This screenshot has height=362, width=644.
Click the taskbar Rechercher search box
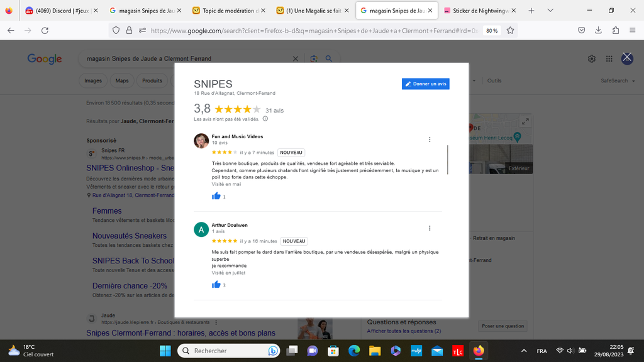click(228, 351)
